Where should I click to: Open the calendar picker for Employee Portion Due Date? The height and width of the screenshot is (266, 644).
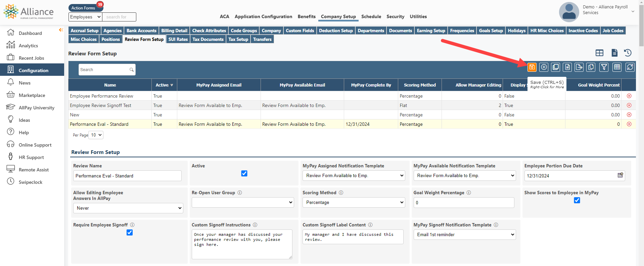coord(620,175)
